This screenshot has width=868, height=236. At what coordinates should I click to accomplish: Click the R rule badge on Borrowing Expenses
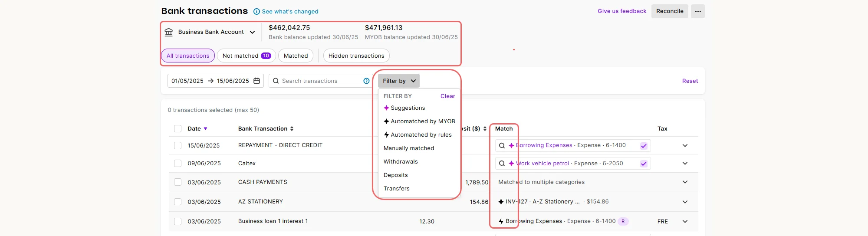(x=623, y=221)
